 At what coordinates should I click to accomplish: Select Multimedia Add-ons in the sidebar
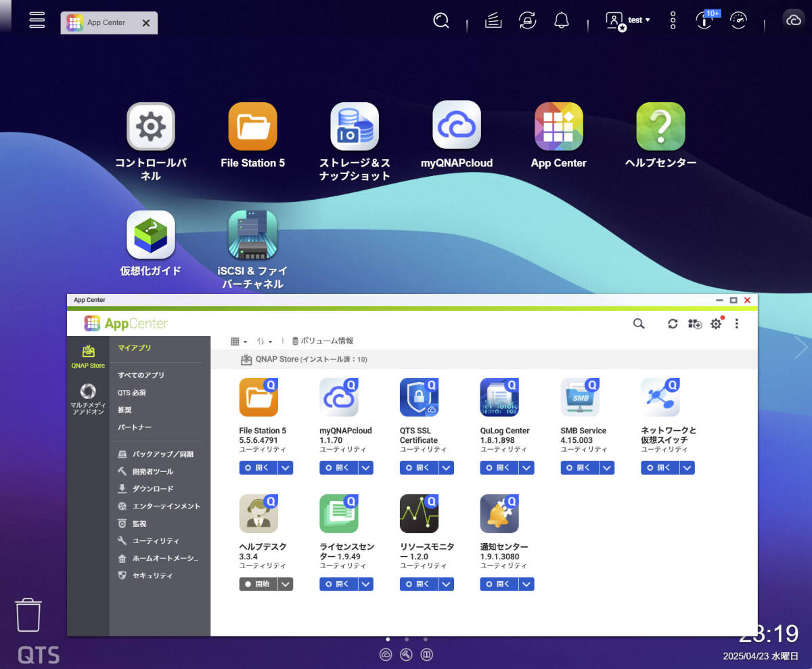88,399
